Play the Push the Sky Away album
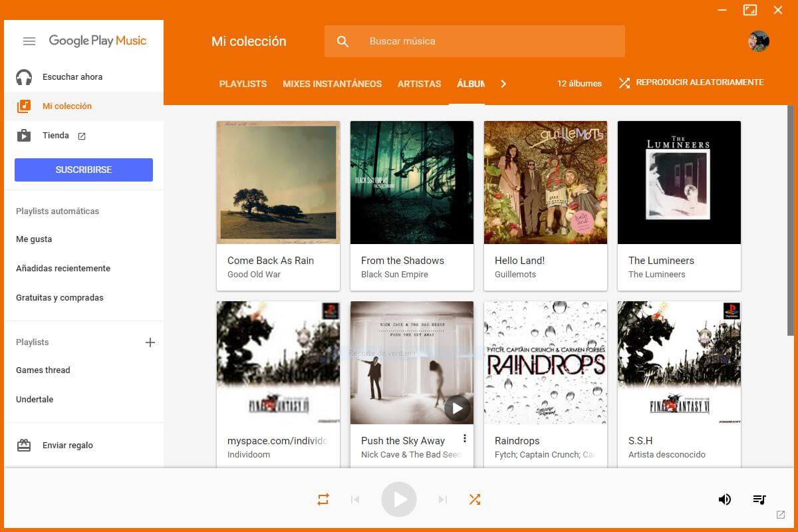This screenshot has height=532, width=798. click(x=457, y=408)
